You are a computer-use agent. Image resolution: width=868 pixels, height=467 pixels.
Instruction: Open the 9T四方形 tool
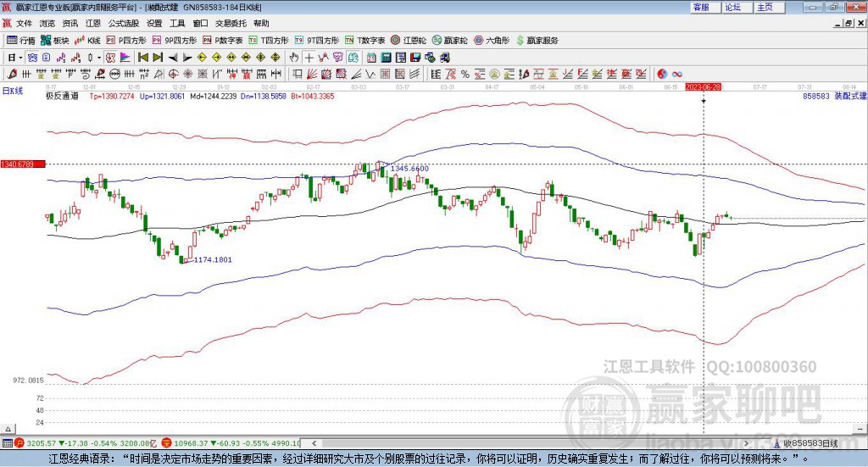pyautogui.click(x=317, y=41)
